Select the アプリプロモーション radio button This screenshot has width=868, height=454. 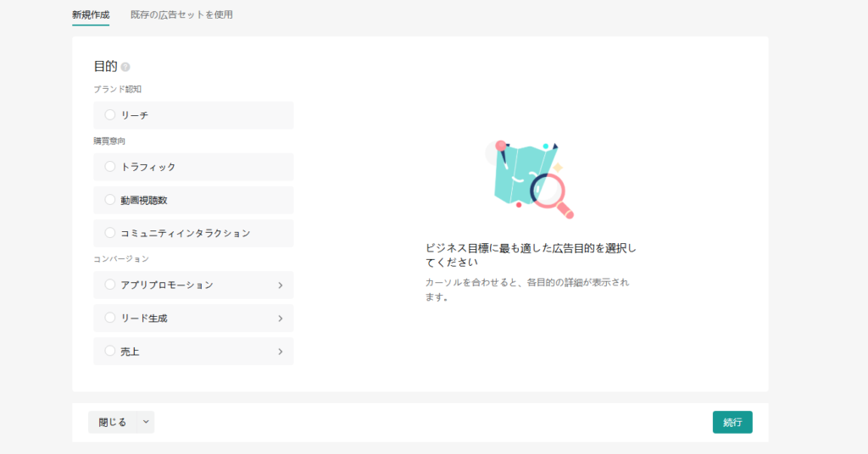[110, 285]
